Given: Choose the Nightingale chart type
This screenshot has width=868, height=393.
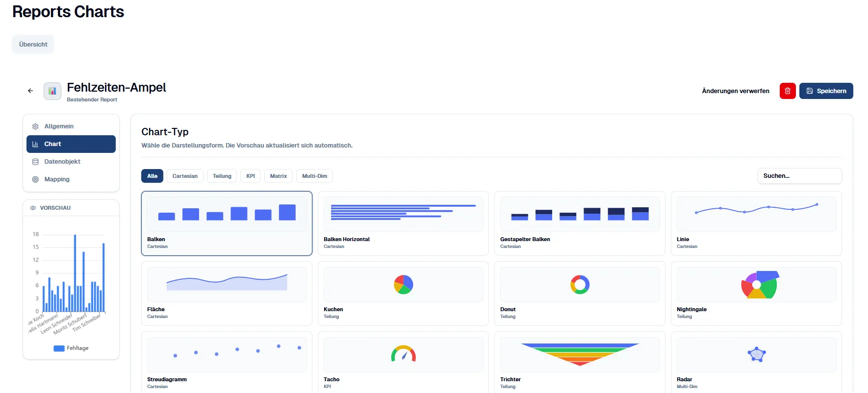Looking at the screenshot, I should 756,293.
